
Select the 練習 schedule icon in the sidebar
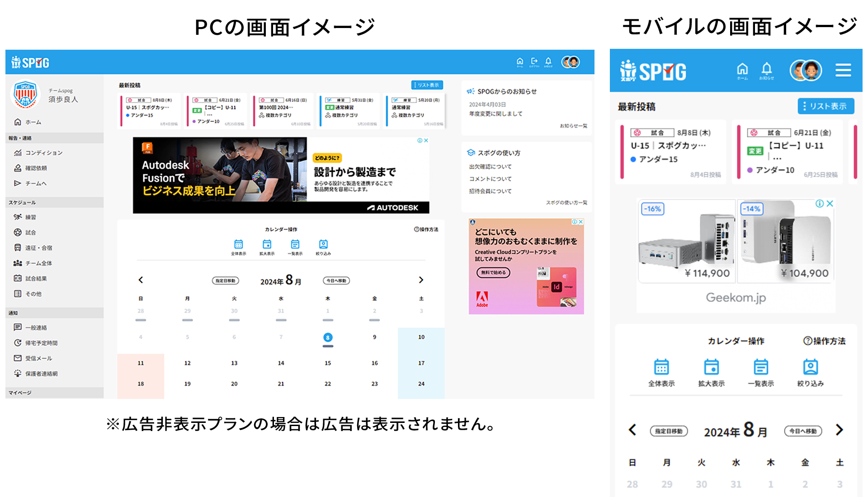[x=17, y=217]
